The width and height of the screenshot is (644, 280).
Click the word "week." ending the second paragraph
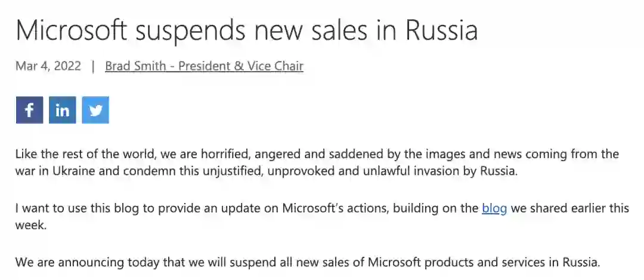30,226
